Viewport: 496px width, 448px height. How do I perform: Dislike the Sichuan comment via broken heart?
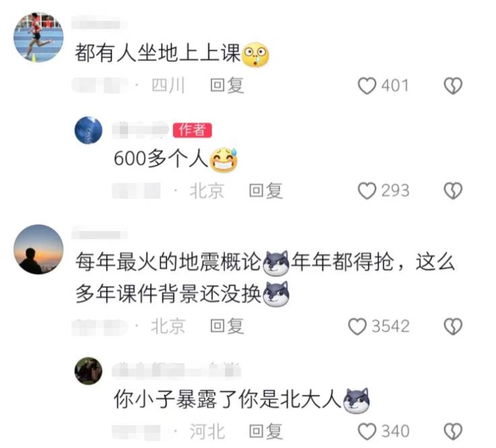[x=454, y=86]
